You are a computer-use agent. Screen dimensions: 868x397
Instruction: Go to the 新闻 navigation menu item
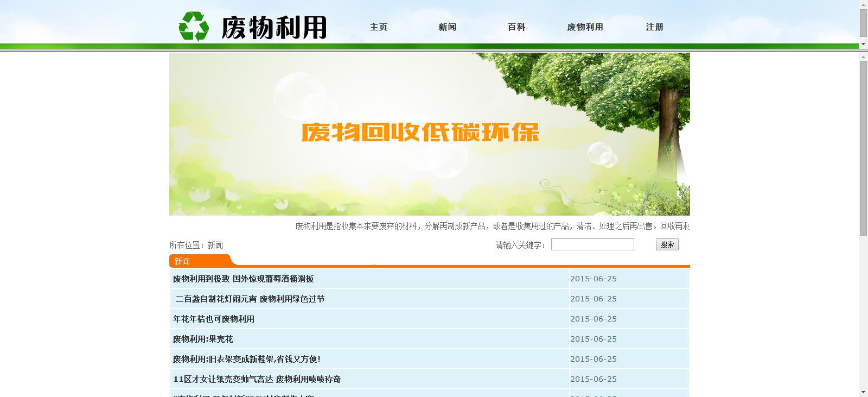[x=448, y=27]
